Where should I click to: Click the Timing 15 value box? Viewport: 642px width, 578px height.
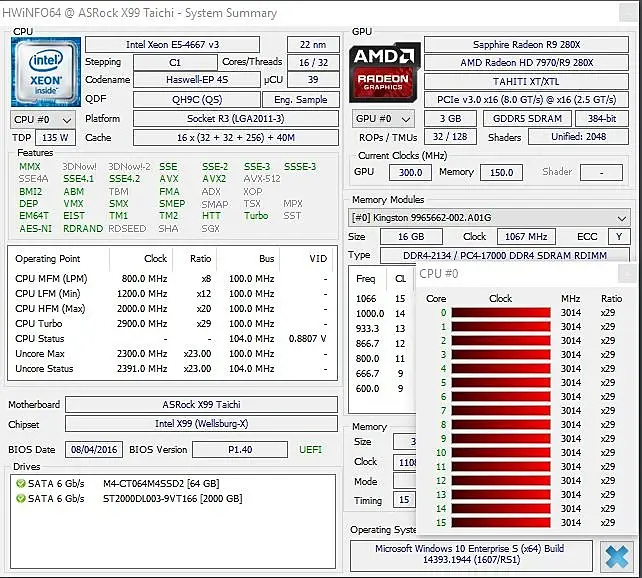click(x=404, y=500)
